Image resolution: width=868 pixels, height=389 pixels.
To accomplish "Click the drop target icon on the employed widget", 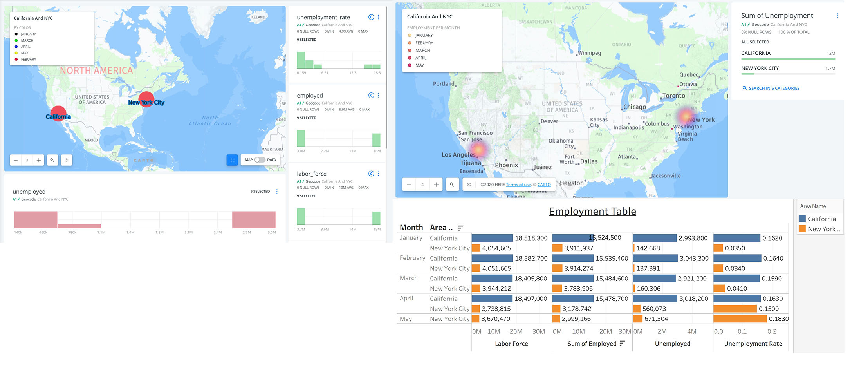I will pyautogui.click(x=371, y=95).
